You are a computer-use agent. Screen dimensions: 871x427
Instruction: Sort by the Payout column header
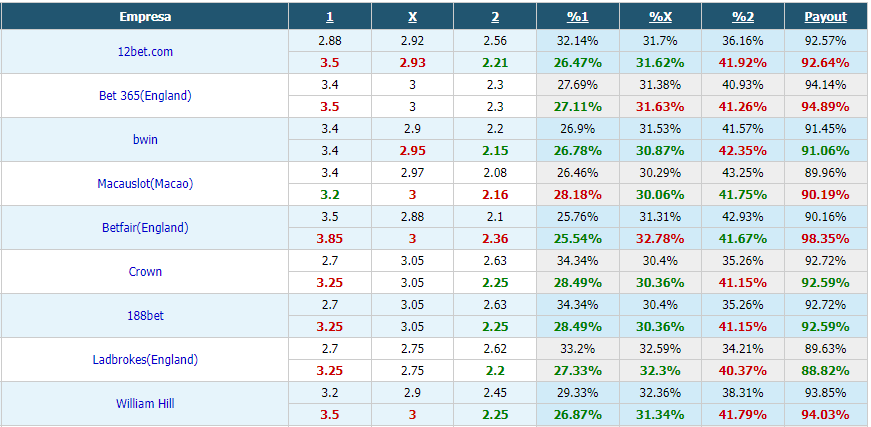pyautogui.click(x=825, y=17)
